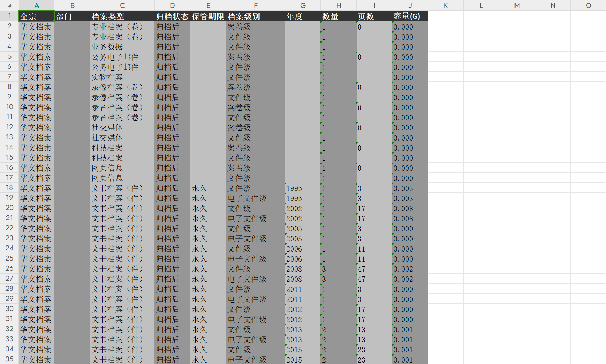Click the Select All corner triangle
Image resolution: width=606 pixels, height=364 pixels.
pos(9,6)
